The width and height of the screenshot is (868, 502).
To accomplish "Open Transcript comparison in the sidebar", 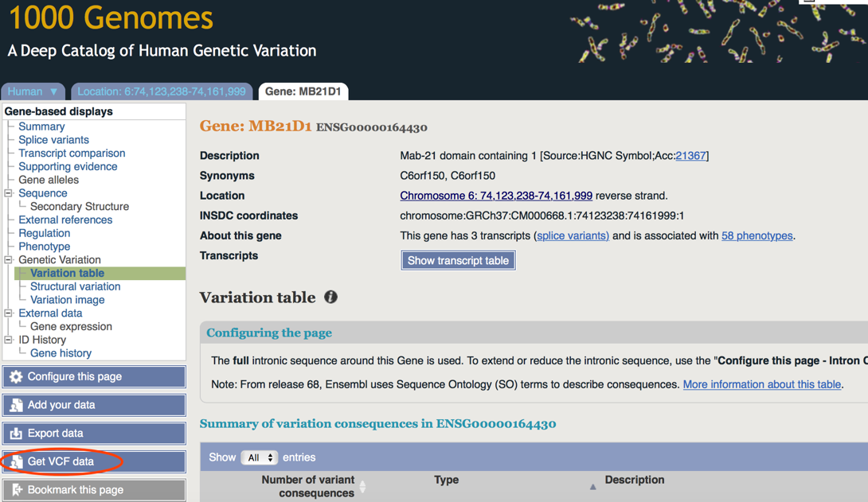I will (x=72, y=153).
